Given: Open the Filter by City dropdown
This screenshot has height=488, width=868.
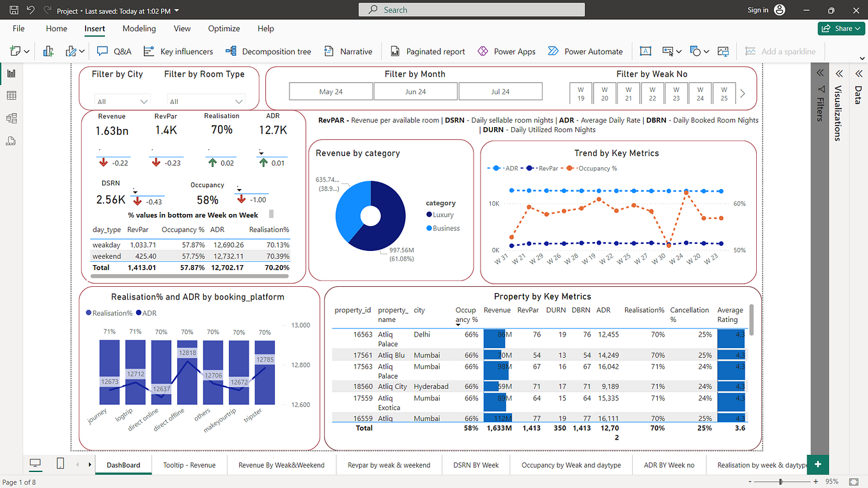Looking at the screenshot, I should click(x=122, y=101).
